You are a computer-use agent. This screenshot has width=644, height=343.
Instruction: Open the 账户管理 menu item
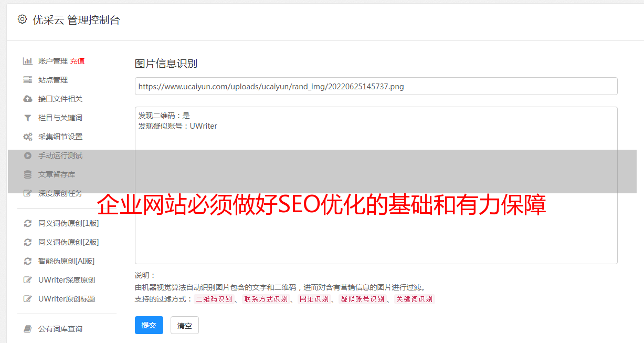53,61
